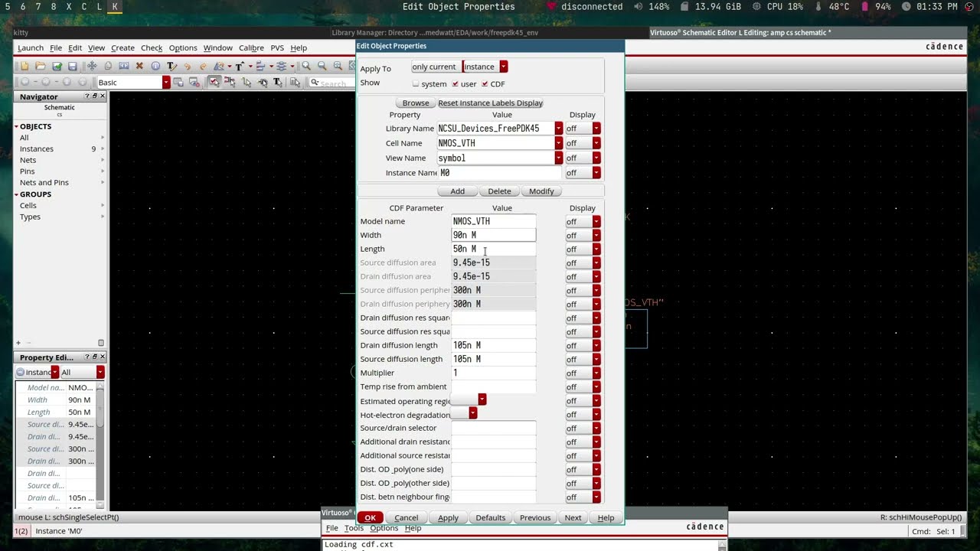Click the checkmark selection-mode icon in second toolbar
The height and width of the screenshot is (551, 980).
point(215,82)
